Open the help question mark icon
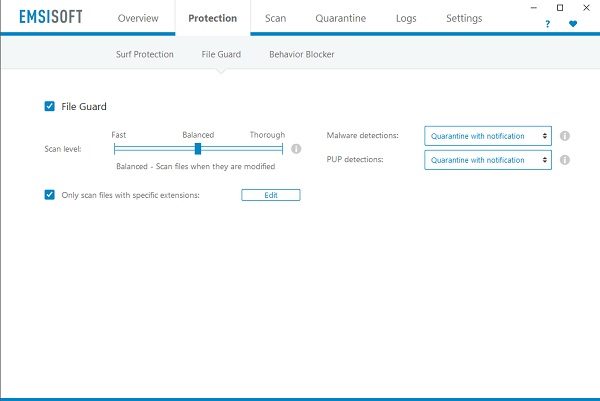This screenshot has height=401, width=600. [548, 24]
